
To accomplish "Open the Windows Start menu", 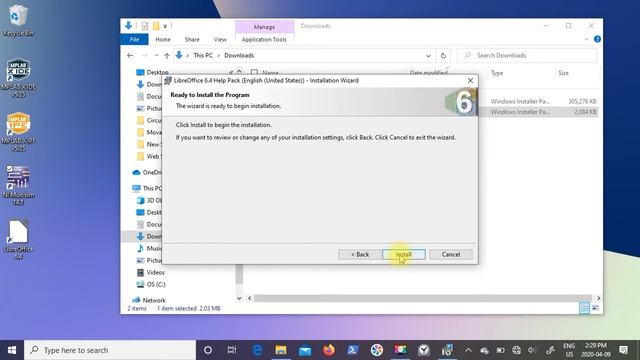I will pyautogui.click(x=12, y=350).
